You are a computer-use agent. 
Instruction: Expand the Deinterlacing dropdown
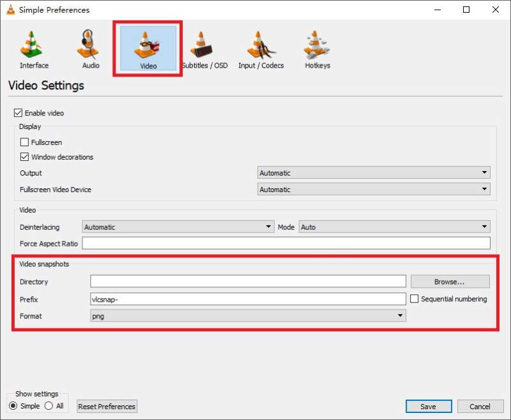coord(178,227)
